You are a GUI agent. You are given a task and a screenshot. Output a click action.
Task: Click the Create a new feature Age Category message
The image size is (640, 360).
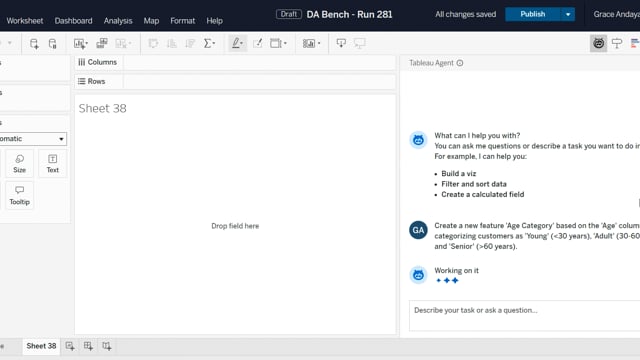tap(537, 236)
